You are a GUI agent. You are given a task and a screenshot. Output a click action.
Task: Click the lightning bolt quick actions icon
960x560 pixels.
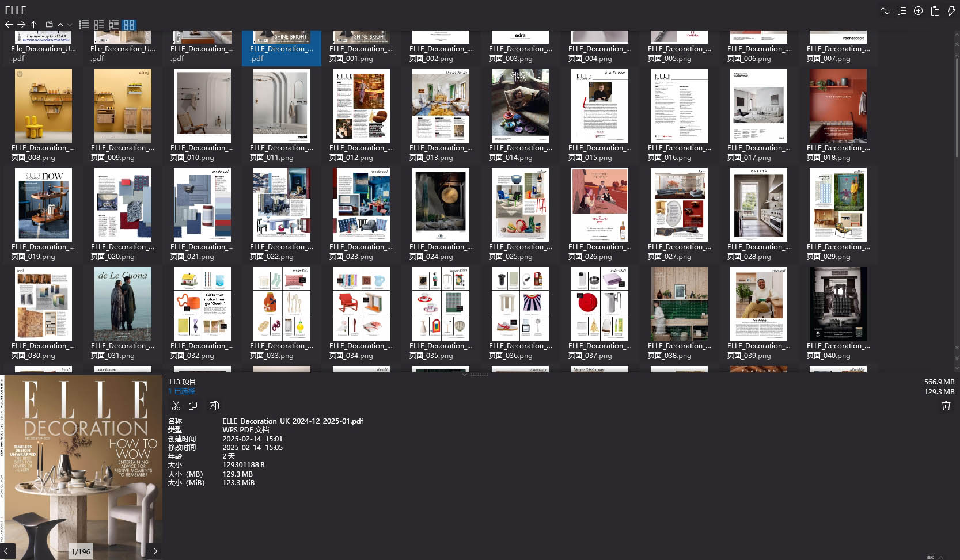(951, 11)
